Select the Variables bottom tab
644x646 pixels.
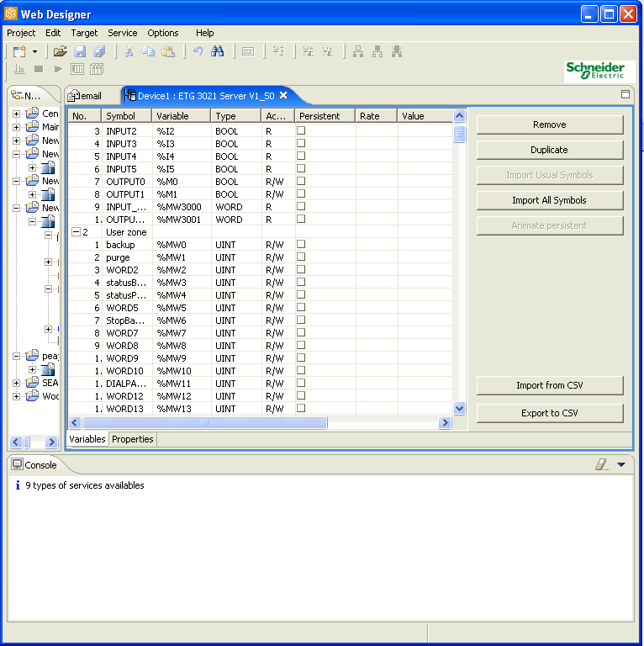click(87, 439)
